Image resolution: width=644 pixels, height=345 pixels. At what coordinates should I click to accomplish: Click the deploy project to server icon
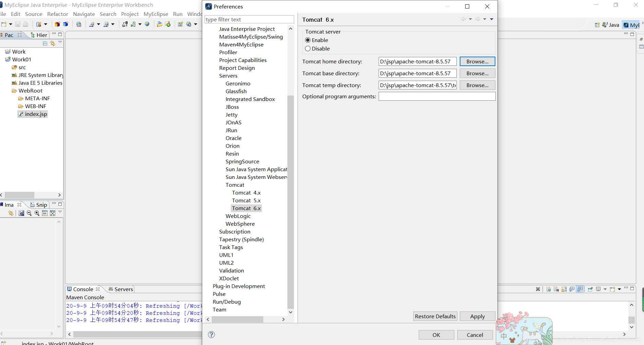point(125,24)
